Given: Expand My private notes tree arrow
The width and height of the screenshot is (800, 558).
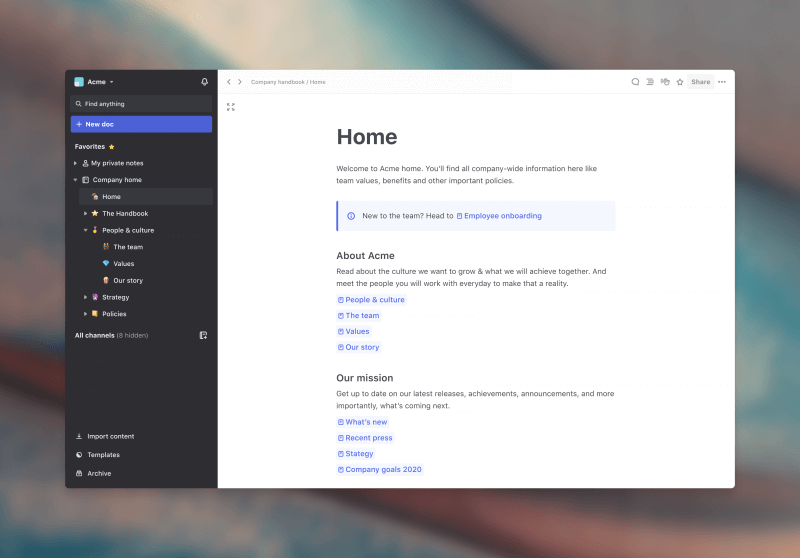Looking at the screenshot, I should tap(75, 163).
